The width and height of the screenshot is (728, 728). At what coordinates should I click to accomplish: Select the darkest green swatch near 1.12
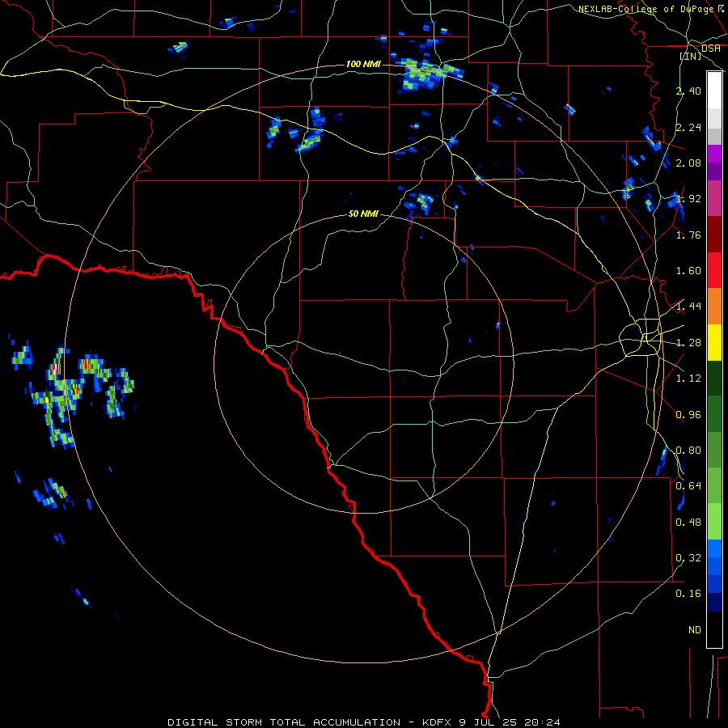tap(714, 379)
